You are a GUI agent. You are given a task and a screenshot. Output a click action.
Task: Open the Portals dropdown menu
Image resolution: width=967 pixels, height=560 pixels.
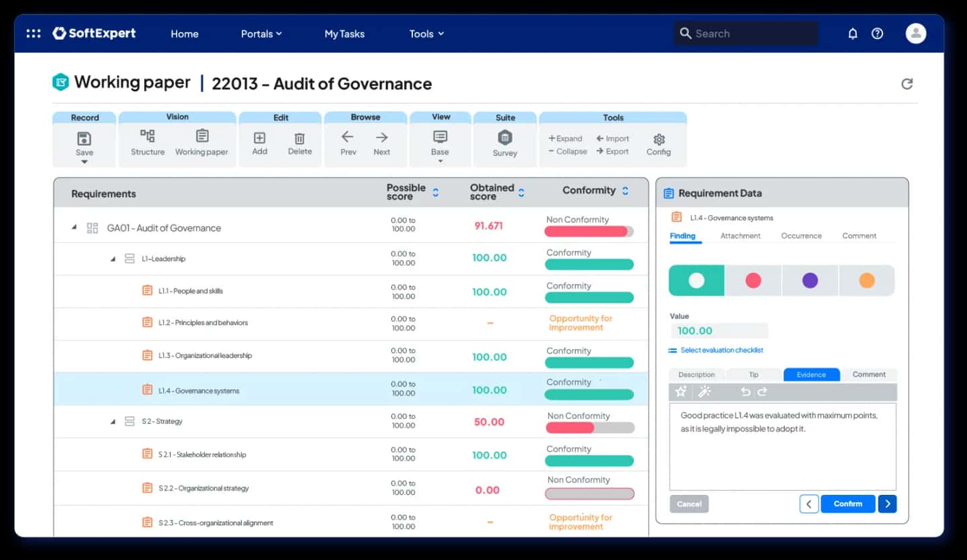tap(261, 34)
